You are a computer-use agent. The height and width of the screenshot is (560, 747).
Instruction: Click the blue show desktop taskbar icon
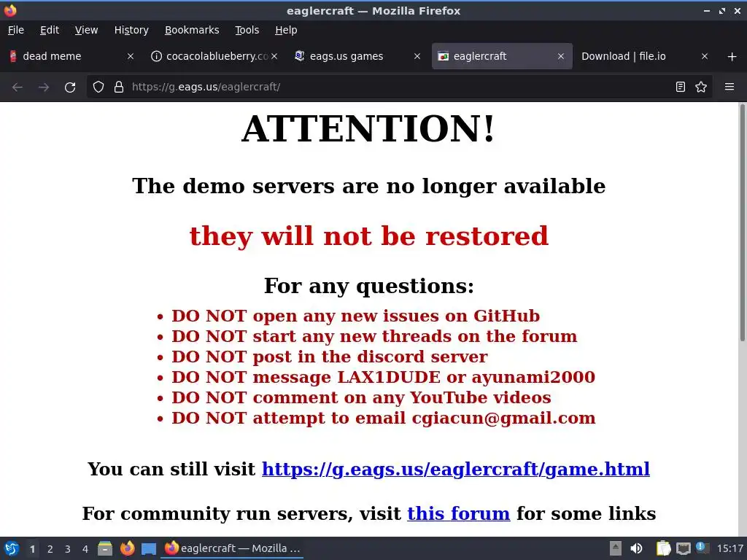tap(149, 549)
